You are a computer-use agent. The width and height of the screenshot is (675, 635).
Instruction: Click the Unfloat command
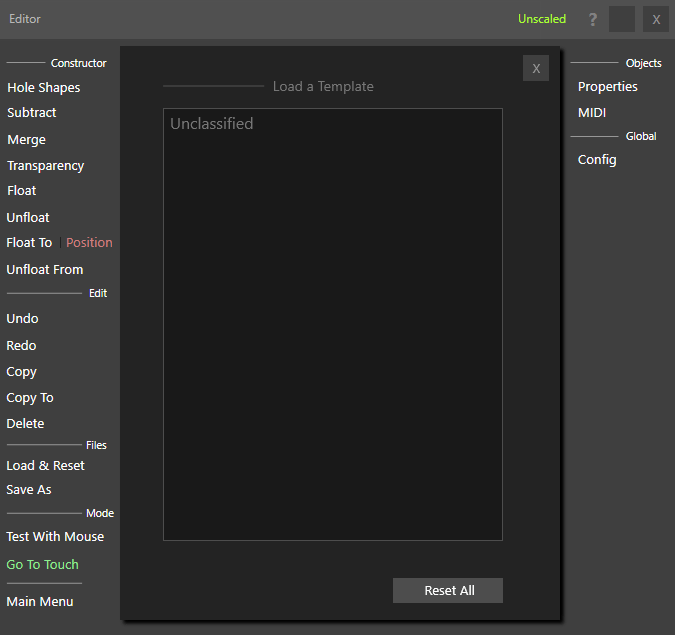pyautogui.click(x=28, y=217)
